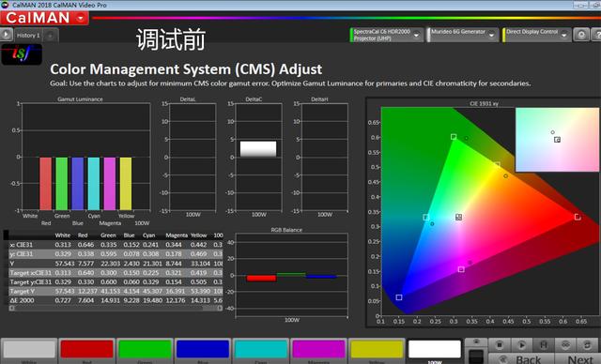
Task: Click green target square in CIE chart
Action: (454, 137)
